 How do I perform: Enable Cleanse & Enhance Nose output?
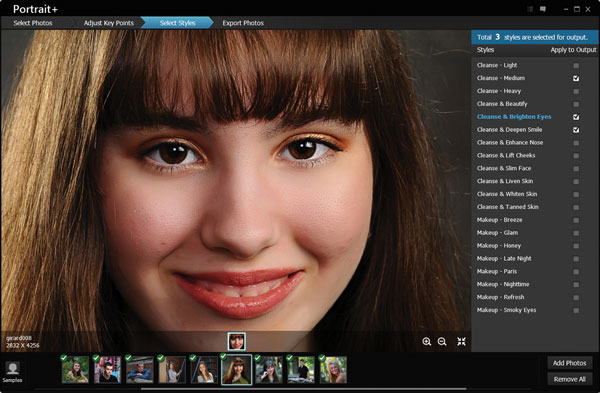[x=576, y=143]
